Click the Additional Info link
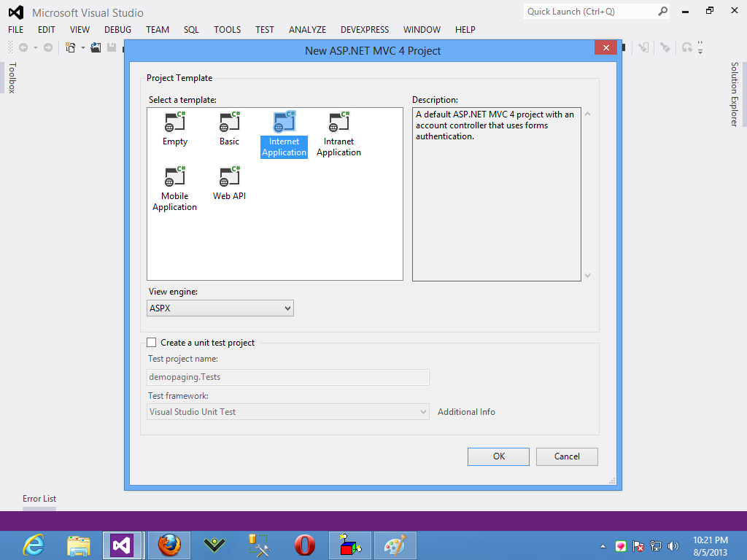The width and height of the screenshot is (747, 560). [466, 412]
